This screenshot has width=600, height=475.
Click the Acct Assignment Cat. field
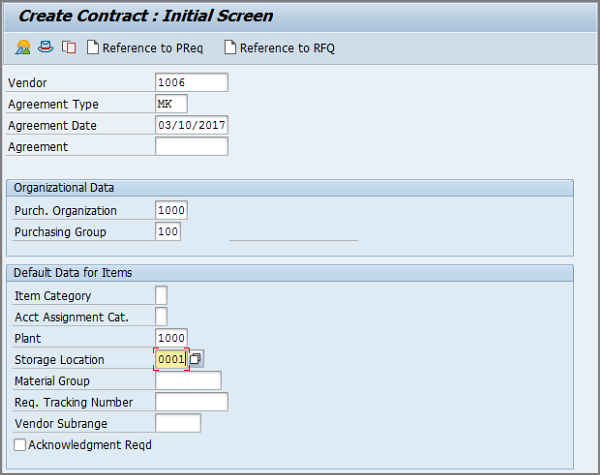[161, 317]
